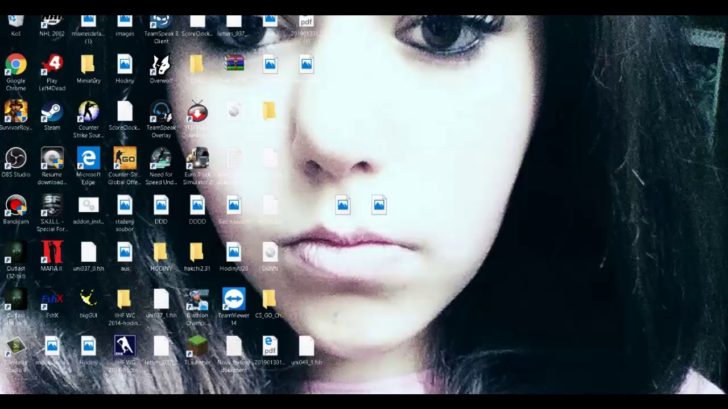
Task: Select the S.K.I.L.L. Special Force icon
Action: point(52,205)
